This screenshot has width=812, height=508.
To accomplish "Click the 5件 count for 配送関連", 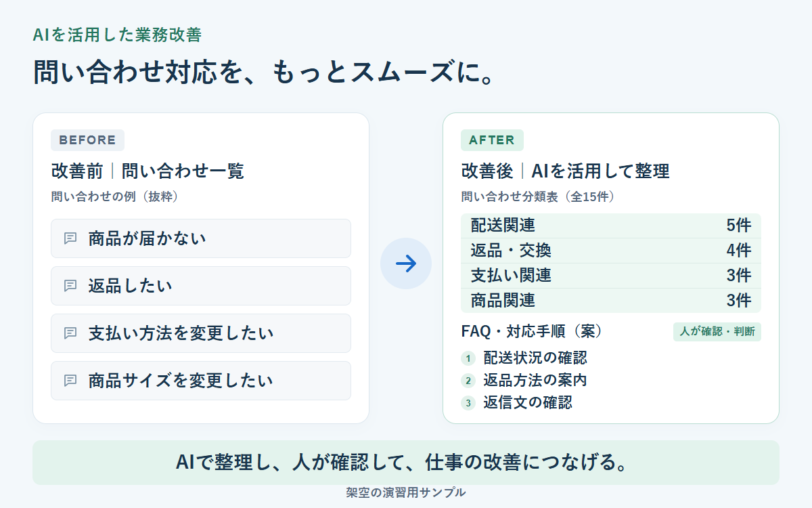I will point(739,226).
